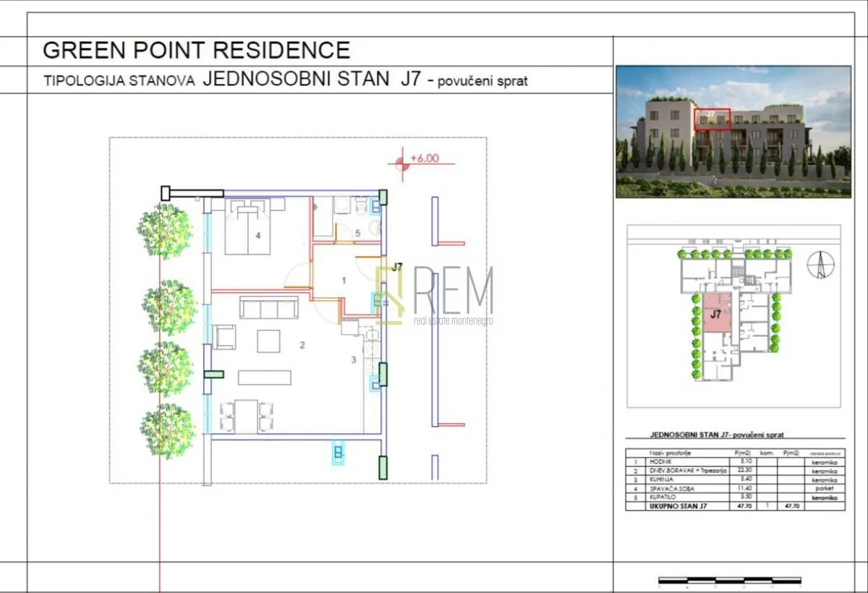Click the 'kom.' column header

767,453
